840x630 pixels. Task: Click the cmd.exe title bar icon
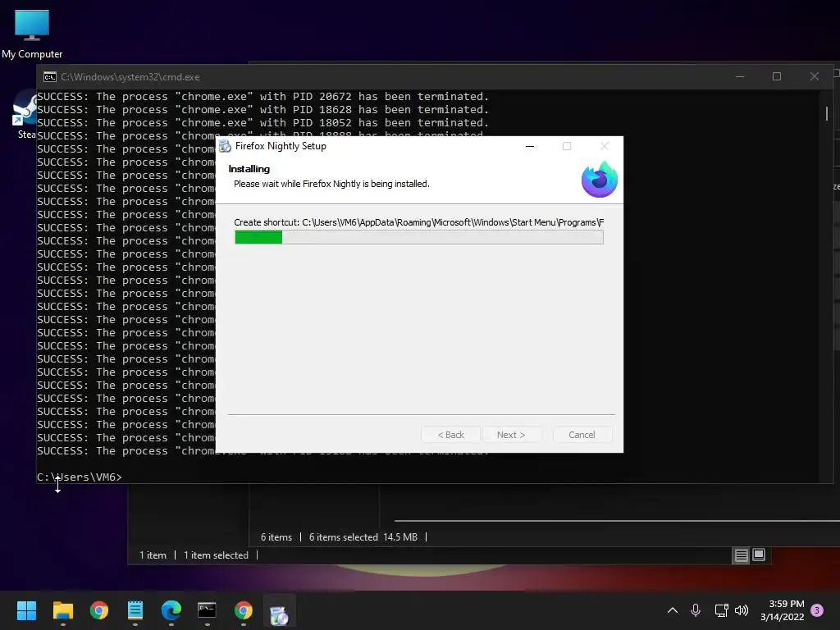(50, 77)
